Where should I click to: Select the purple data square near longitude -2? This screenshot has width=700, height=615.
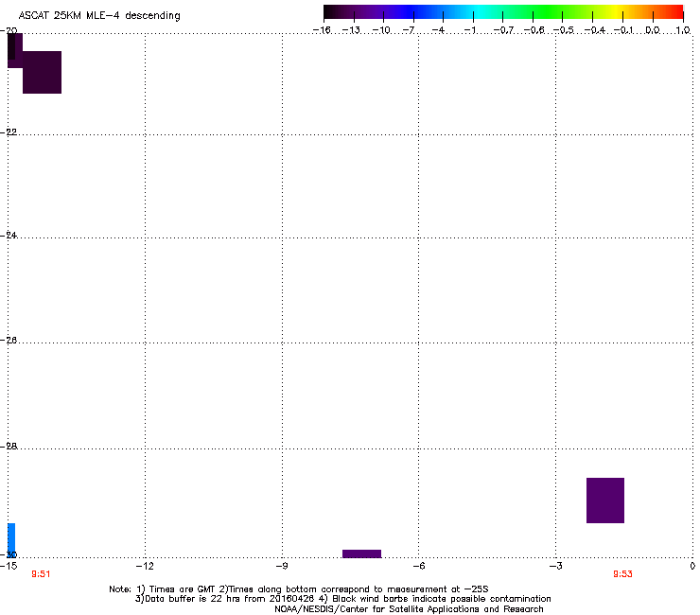pos(604,501)
